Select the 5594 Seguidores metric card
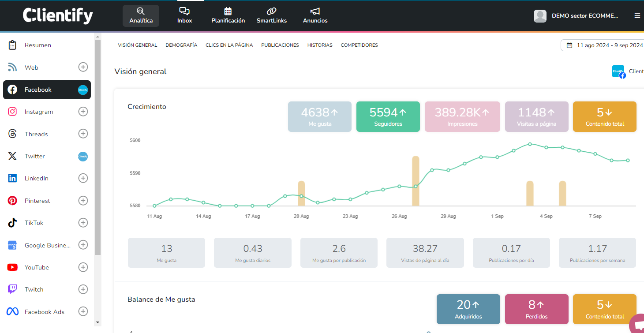Image resolution: width=644 pixels, height=333 pixels. (388, 117)
